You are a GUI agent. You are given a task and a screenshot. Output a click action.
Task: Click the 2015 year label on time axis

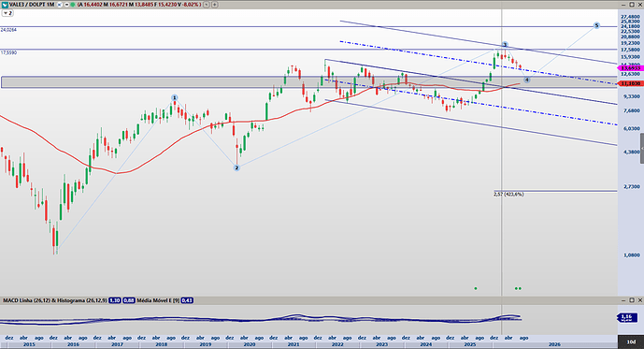29,344
